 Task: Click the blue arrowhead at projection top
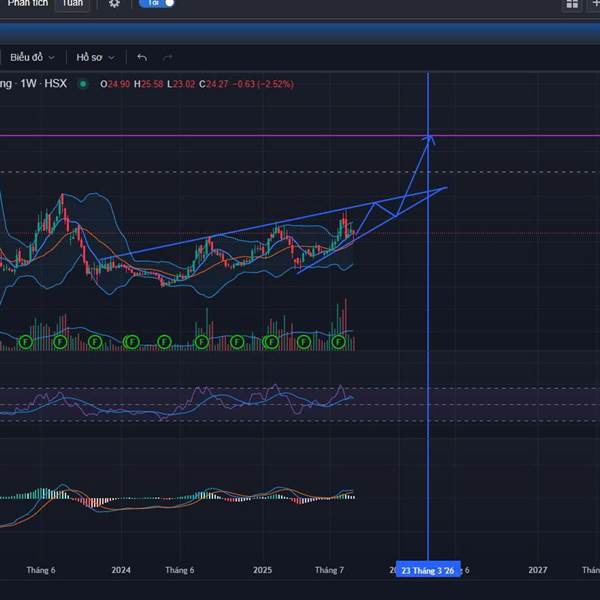coord(430,139)
